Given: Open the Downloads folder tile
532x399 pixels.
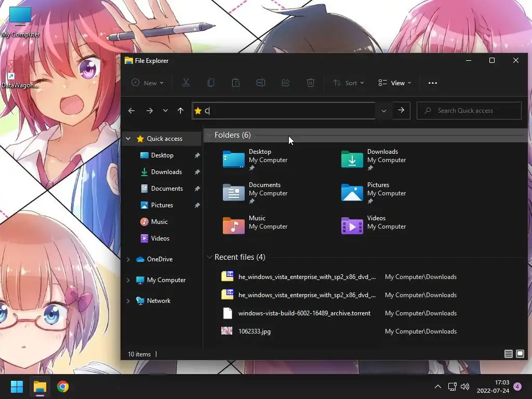Looking at the screenshot, I should pos(374,159).
